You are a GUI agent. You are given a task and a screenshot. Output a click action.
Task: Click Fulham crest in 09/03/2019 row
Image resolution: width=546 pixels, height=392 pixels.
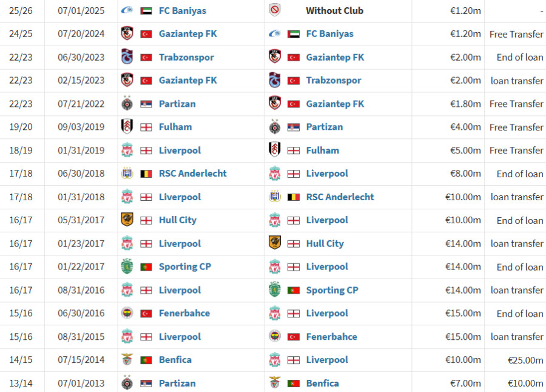click(x=127, y=126)
